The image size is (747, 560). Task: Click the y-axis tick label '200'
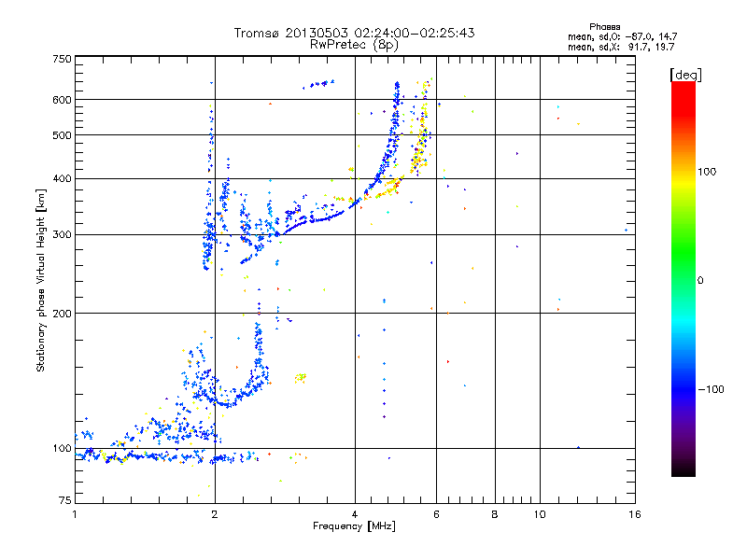[62, 314]
